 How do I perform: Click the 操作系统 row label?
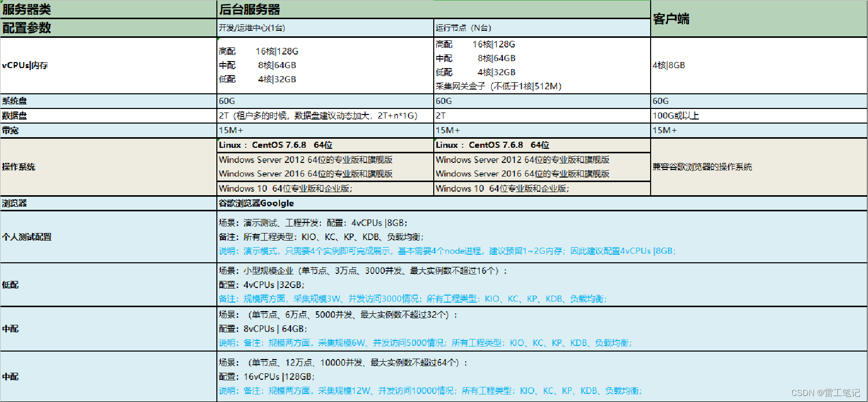point(108,167)
